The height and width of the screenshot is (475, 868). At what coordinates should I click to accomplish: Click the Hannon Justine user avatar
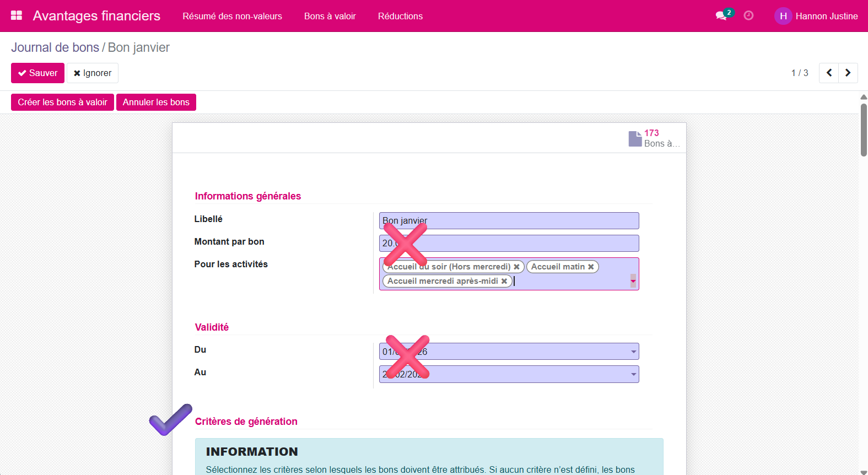(x=783, y=16)
